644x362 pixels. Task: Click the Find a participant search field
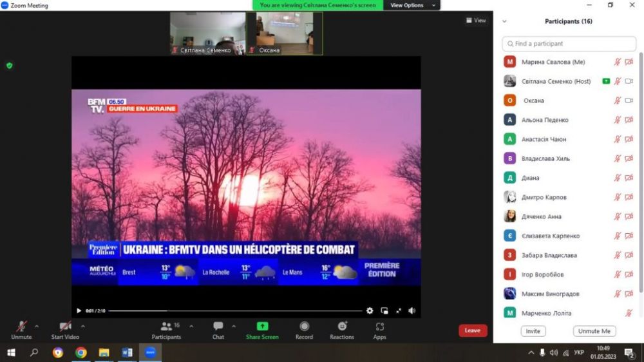pos(569,44)
